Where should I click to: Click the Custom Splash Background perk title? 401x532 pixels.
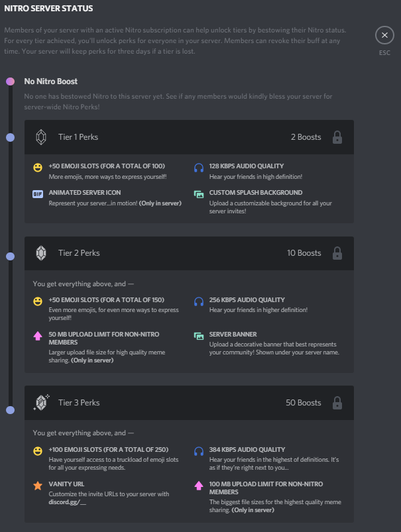click(256, 192)
